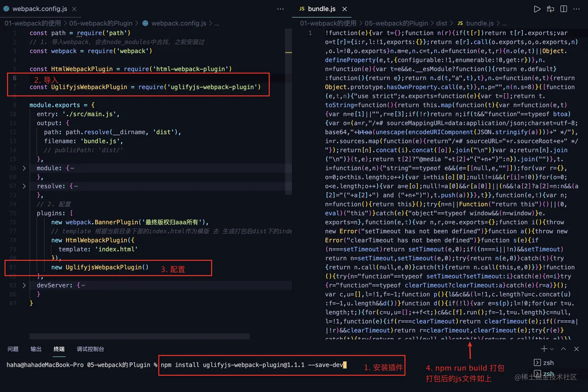Open the 输出 panel tab
The width and height of the screenshot is (588, 392).
point(36,349)
